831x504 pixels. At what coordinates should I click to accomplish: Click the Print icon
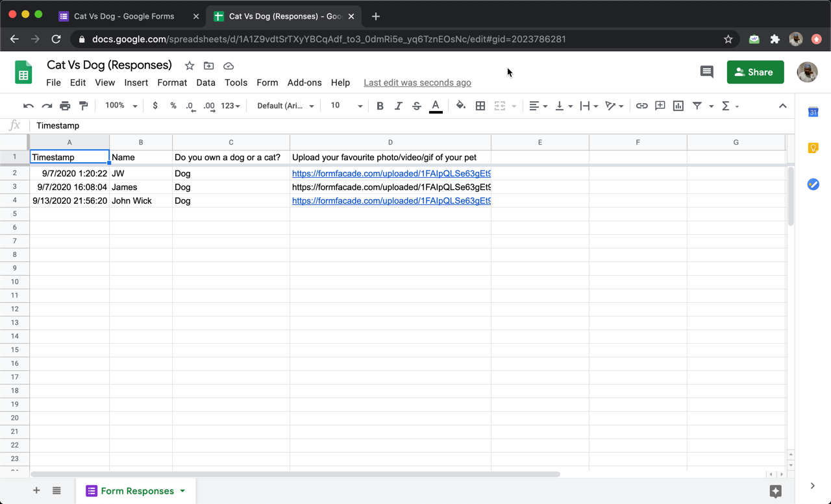pyautogui.click(x=65, y=106)
